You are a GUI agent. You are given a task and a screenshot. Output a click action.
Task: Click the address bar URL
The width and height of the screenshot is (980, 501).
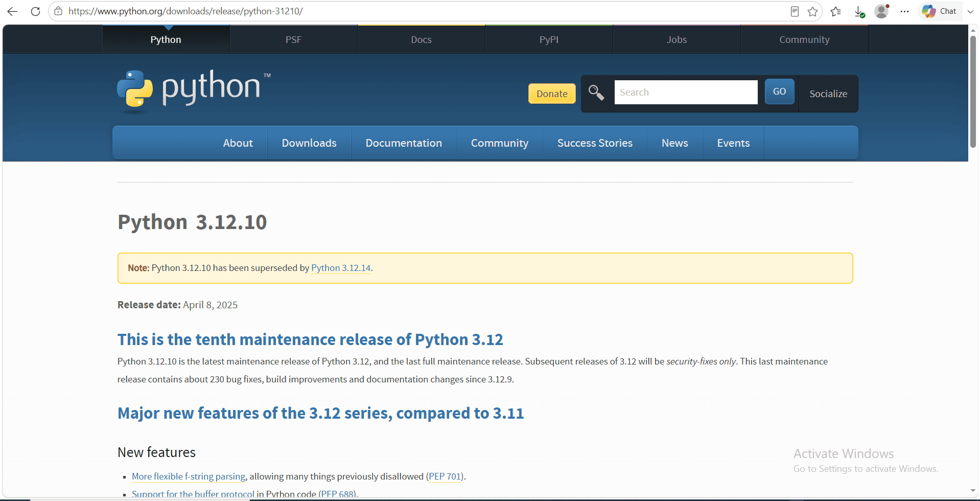pyautogui.click(x=185, y=11)
